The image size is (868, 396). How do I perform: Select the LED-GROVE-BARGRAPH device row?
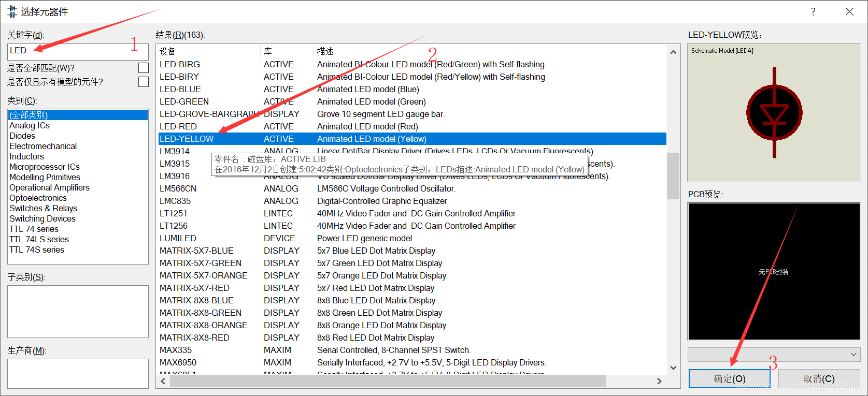coord(412,114)
